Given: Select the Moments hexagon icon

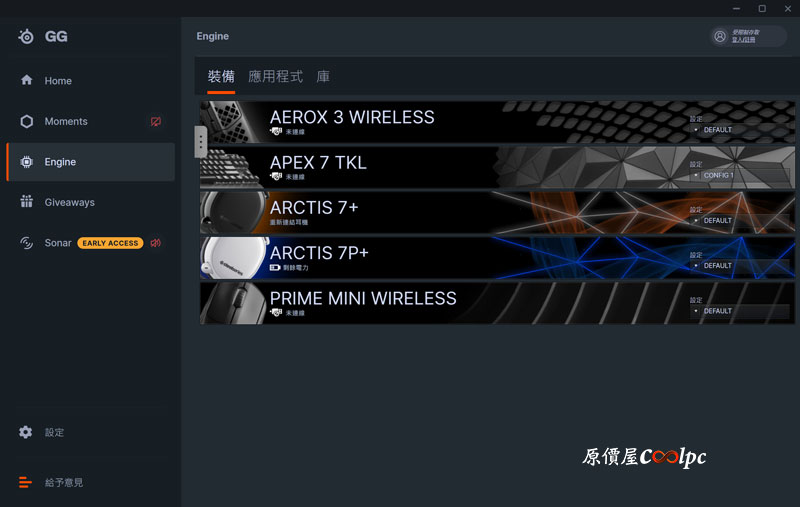Looking at the screenshot, I should [27, 121].
